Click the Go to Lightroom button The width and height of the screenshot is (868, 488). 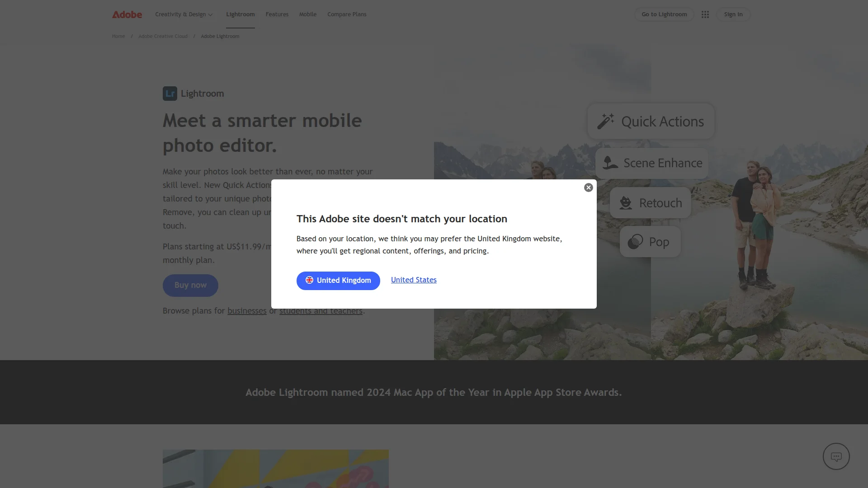[664, 14]
